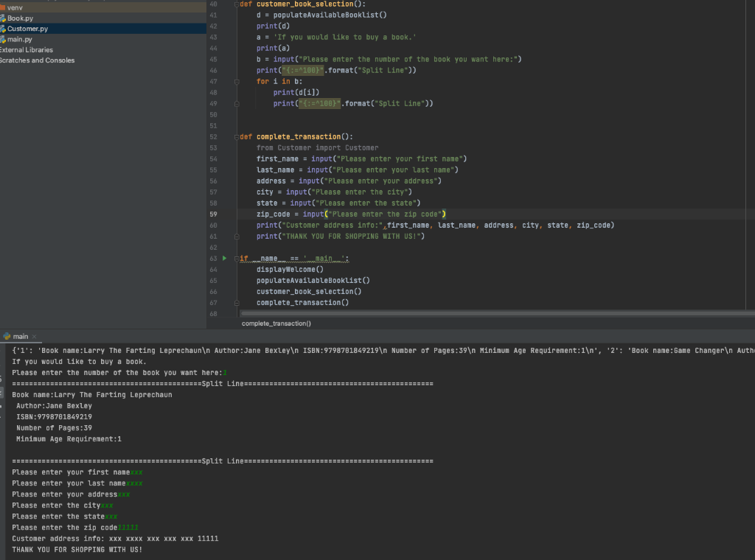This screenshot has width=755, height=560.
Task: Select the venv folder
Action: pos(15,7)
